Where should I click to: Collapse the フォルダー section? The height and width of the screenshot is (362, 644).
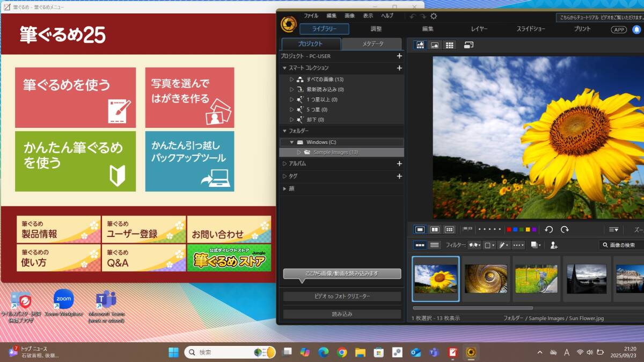284,131
